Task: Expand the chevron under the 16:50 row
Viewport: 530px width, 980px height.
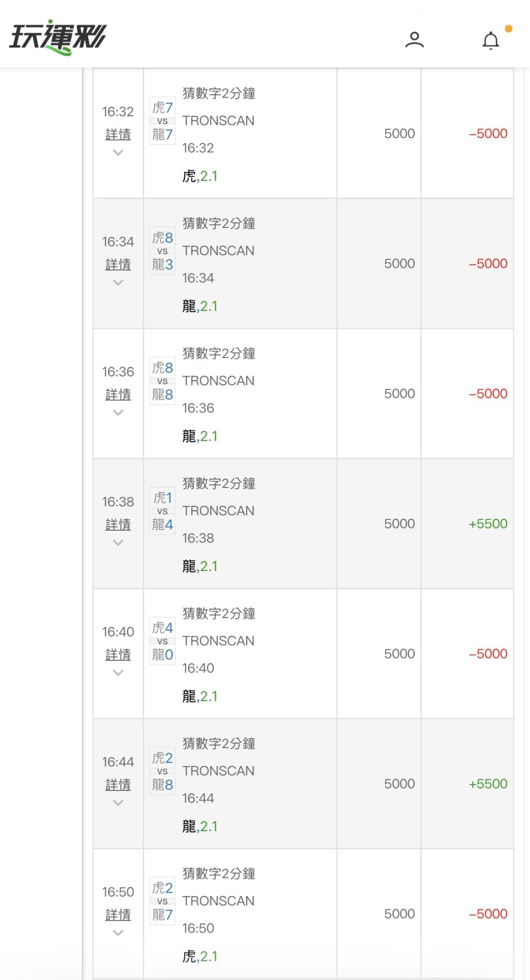Action: pos(118,933)
